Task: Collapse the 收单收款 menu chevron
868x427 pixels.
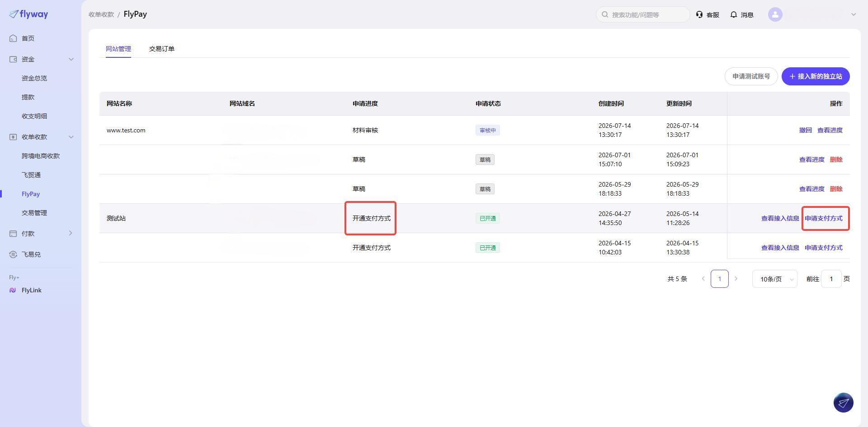Action: (x=71, y=137)
